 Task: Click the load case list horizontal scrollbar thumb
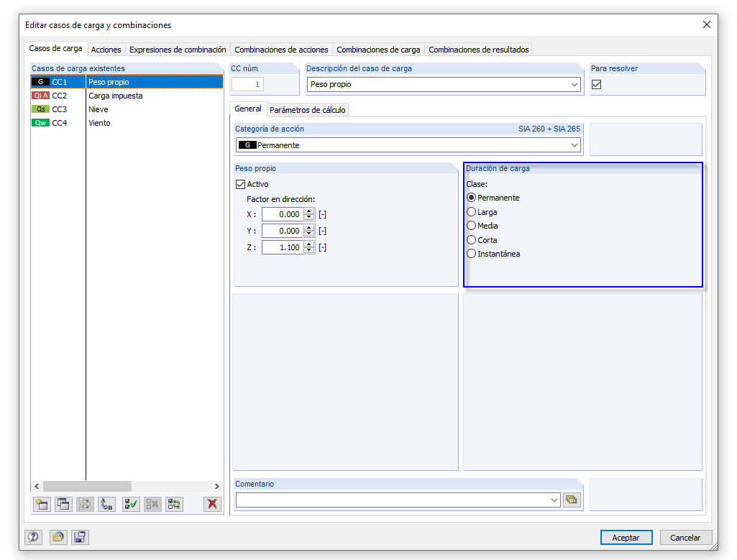pos(87,486)
